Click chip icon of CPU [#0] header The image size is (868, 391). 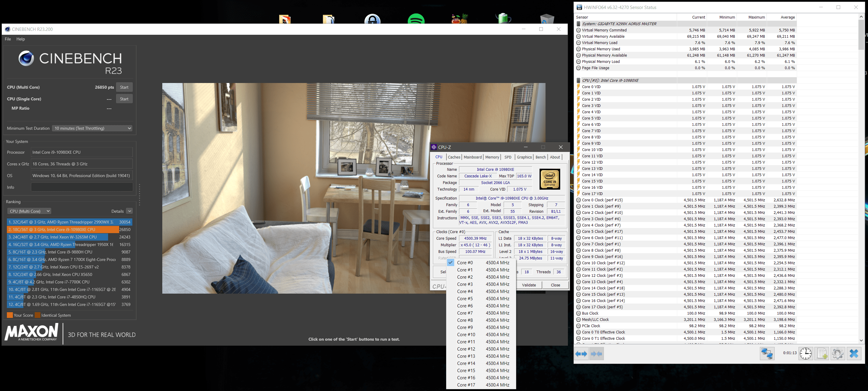[578, 81]
